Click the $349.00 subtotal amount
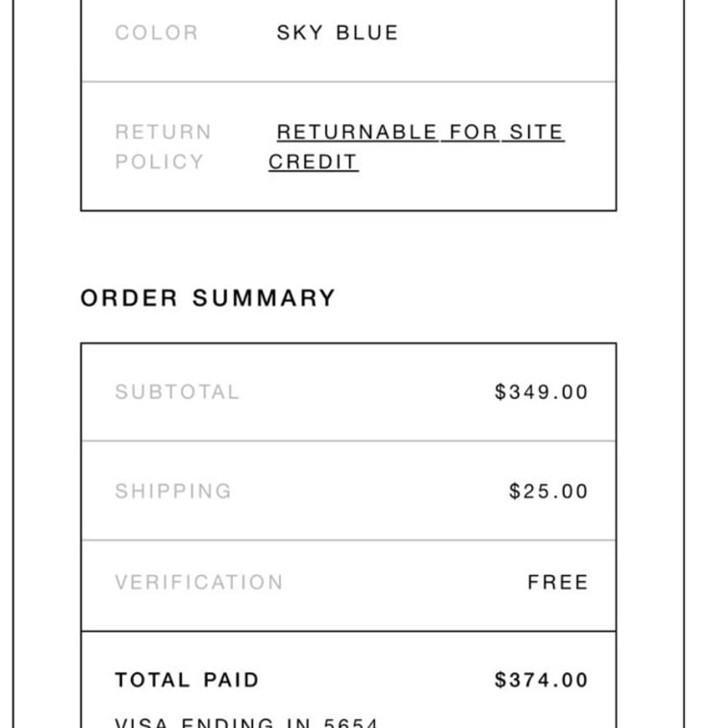The height and width of the screenshot is (728, 710). point(542,391)
